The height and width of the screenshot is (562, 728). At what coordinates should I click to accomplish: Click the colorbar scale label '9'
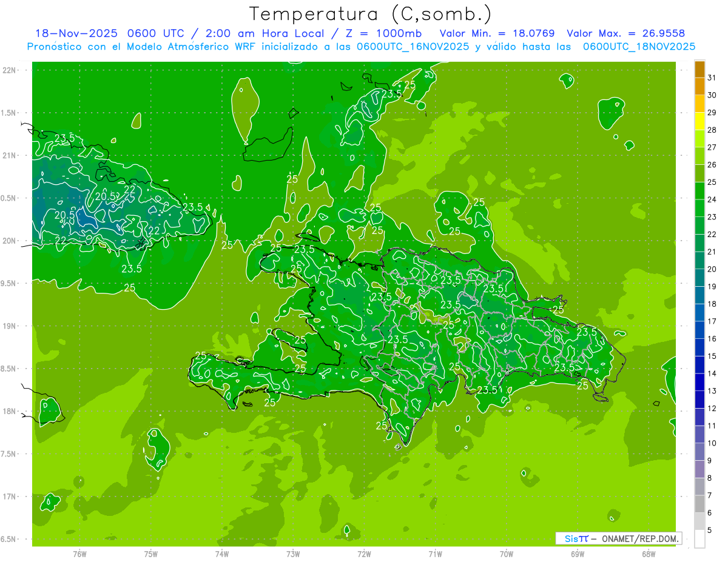pyautogui.click(x=710, y=461)
